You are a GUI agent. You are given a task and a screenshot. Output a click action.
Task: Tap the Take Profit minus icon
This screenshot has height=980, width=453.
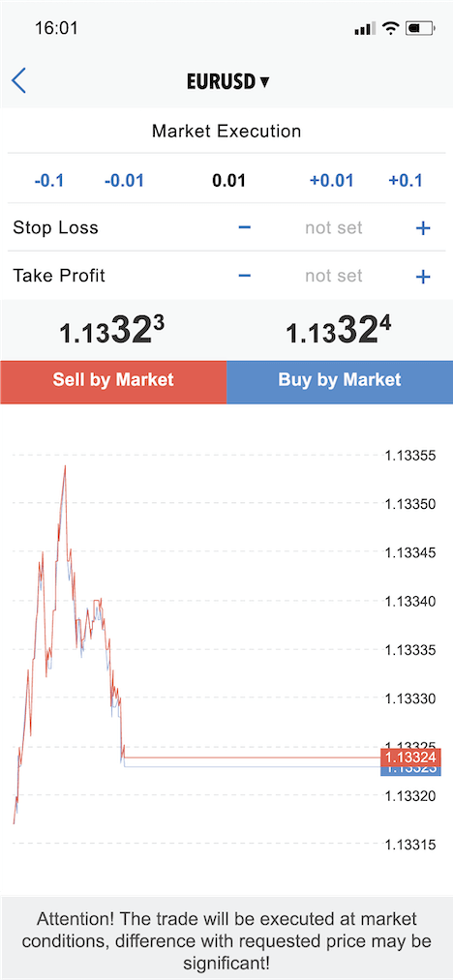[245, 276]
